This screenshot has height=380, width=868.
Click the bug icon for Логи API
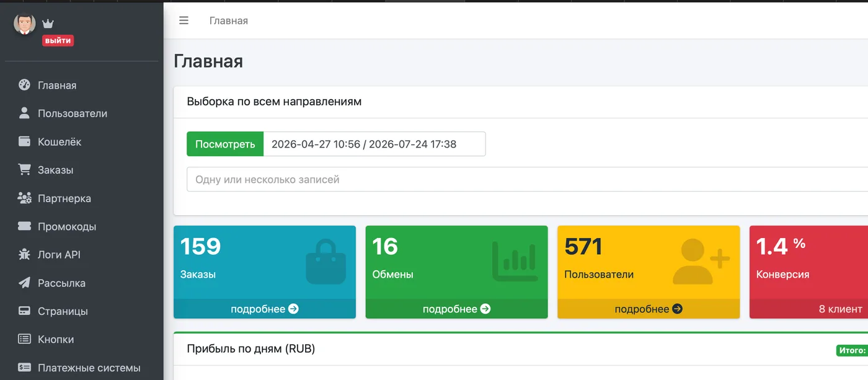(x=24, y=254)
